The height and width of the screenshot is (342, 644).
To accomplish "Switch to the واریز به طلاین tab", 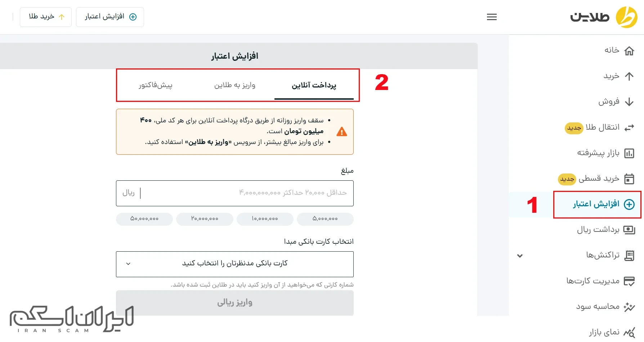I will [x=235, y=85].
